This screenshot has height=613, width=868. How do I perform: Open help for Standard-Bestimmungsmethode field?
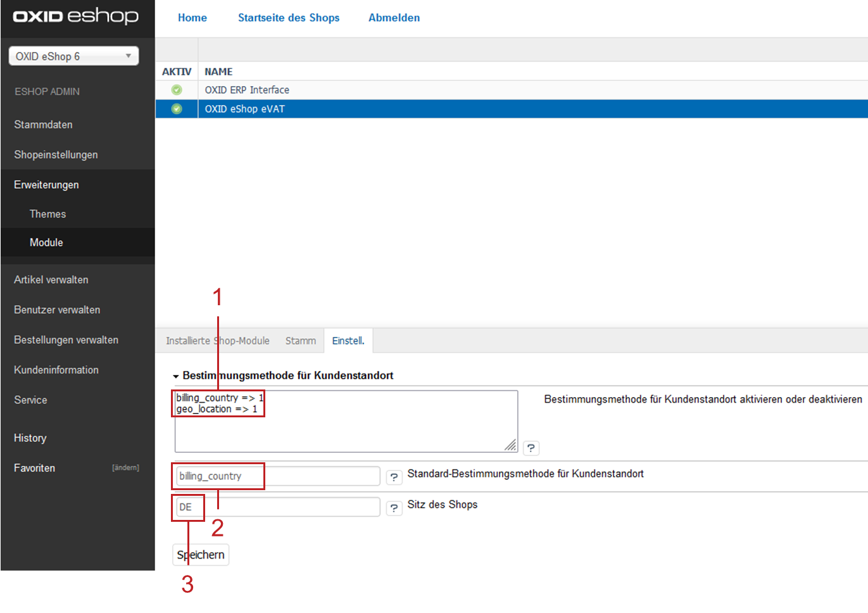(x=394, y=477)
